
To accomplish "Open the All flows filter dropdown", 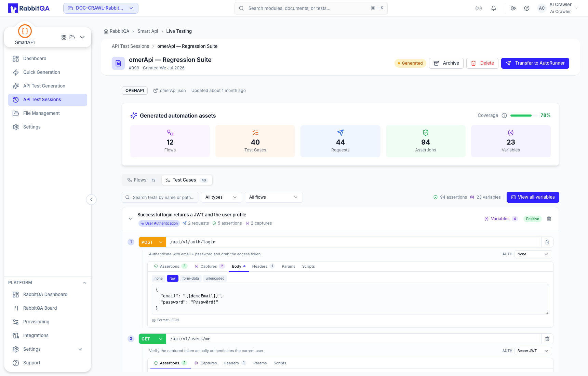I will pyautogui.click(x=273, y=197).
